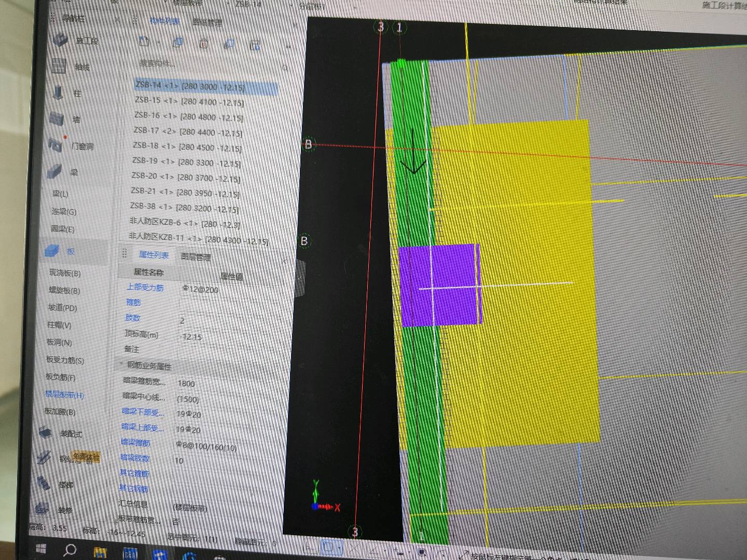Open the 装配式 category icon
Image resolution: width=747 pixels, height=560 pixels.
coord(46,432)
